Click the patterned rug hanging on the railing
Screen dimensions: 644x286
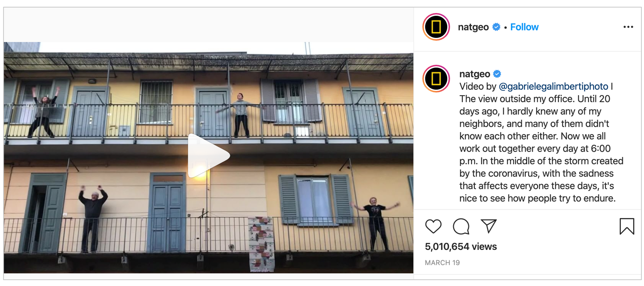pyautogui.click(x=262, y=245)
